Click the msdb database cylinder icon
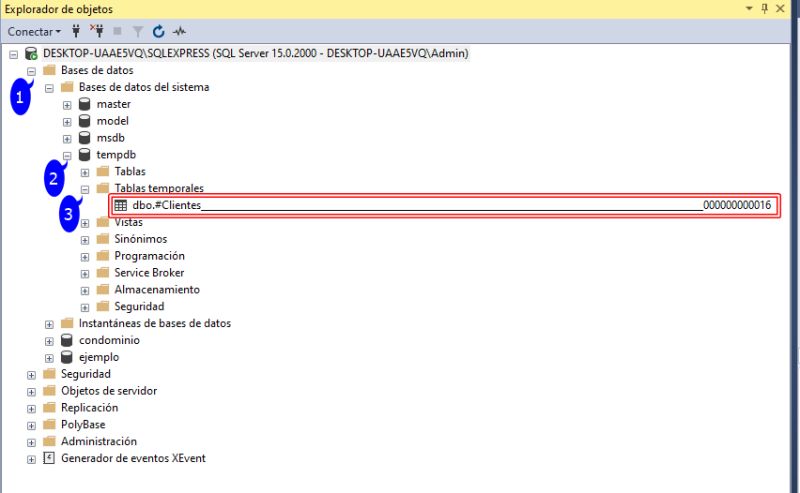Viewport: 800px width, 493px height. [x=85, y=138]
